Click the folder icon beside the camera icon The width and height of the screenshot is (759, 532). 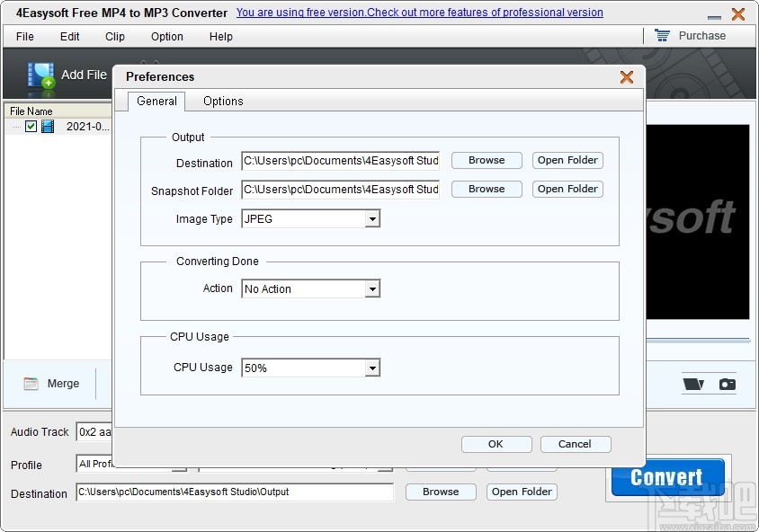tap(692, 383)
